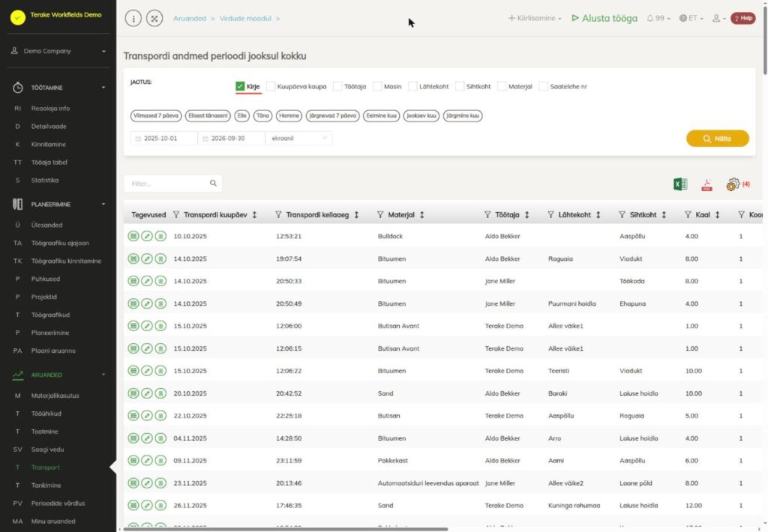Image resolution: width=768 pixels, height=532 pixels.
Task: Focus the Filter text input
Action: click(167, 184)
